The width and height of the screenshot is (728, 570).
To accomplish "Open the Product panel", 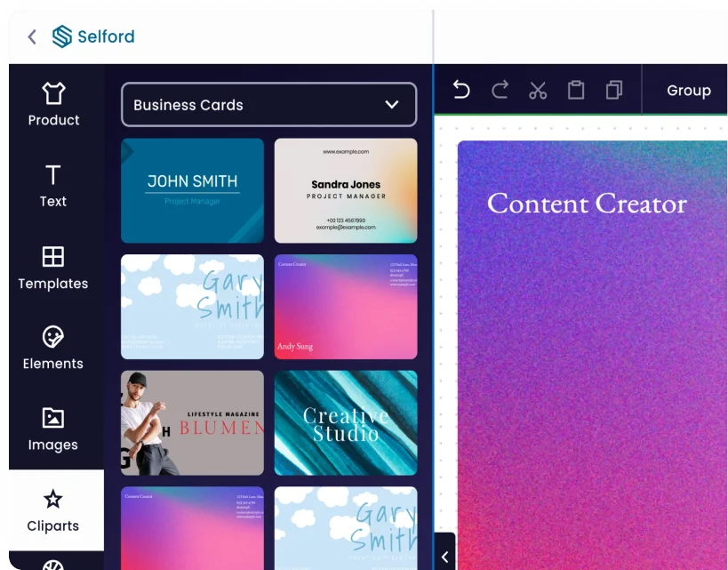I will (53, 105).
